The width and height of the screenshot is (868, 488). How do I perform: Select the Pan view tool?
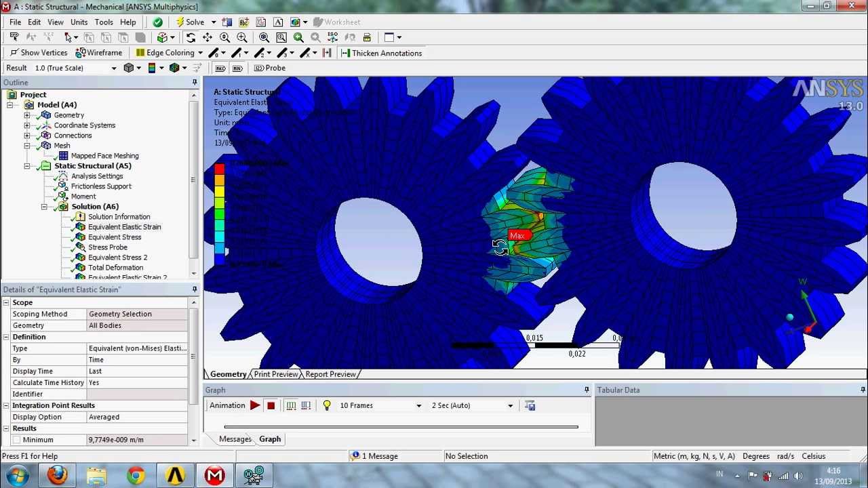(208, 37)
